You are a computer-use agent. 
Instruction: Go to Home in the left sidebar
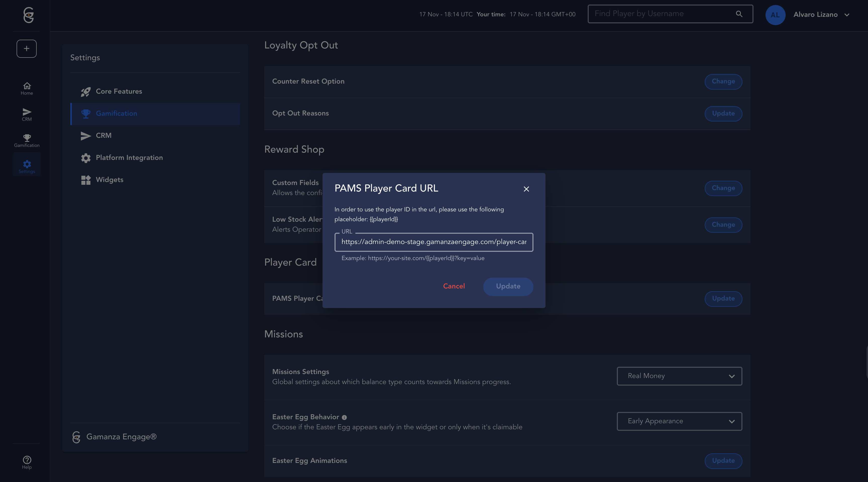pos(27,89)
